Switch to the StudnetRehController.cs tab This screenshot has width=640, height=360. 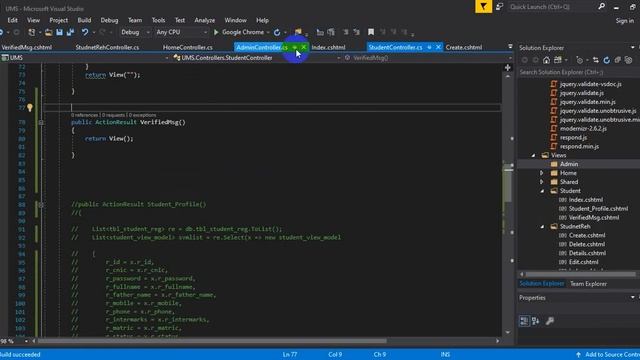[x=107, y=47]
